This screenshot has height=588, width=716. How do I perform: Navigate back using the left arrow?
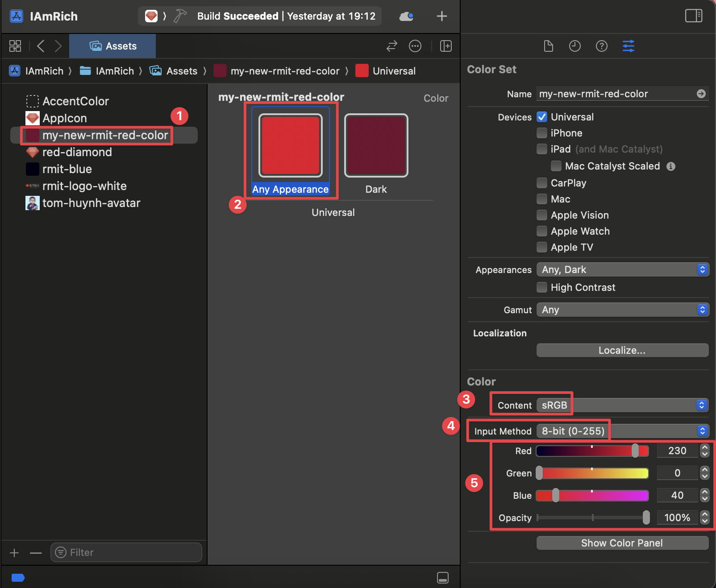[x=40, y=46]
